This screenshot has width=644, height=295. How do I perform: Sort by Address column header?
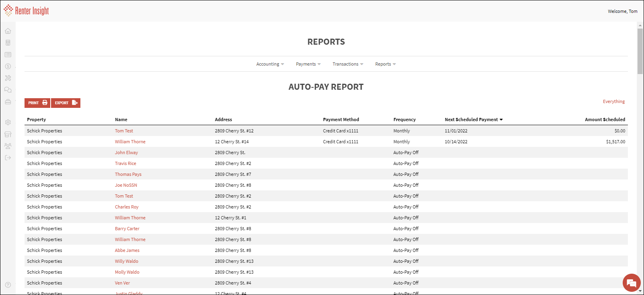click(x=223, y=120)
